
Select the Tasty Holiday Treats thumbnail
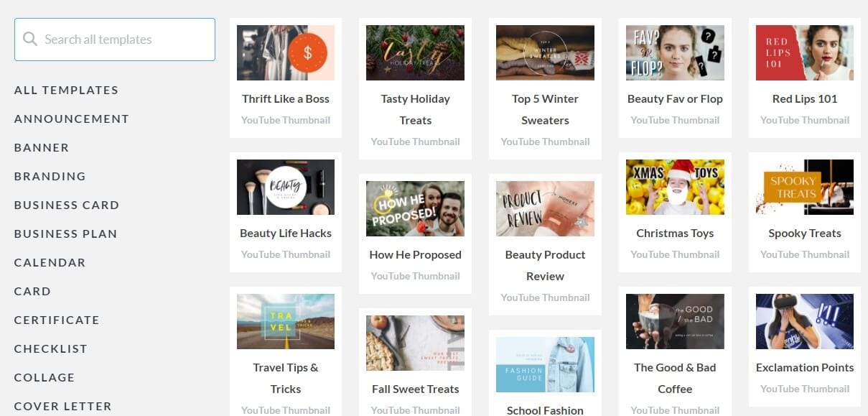(415, 52)
